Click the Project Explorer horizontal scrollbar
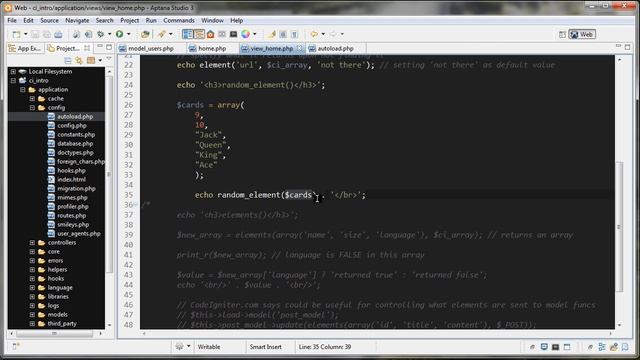Viewport: 640px width, 360px height. click(x=54, y=333)
